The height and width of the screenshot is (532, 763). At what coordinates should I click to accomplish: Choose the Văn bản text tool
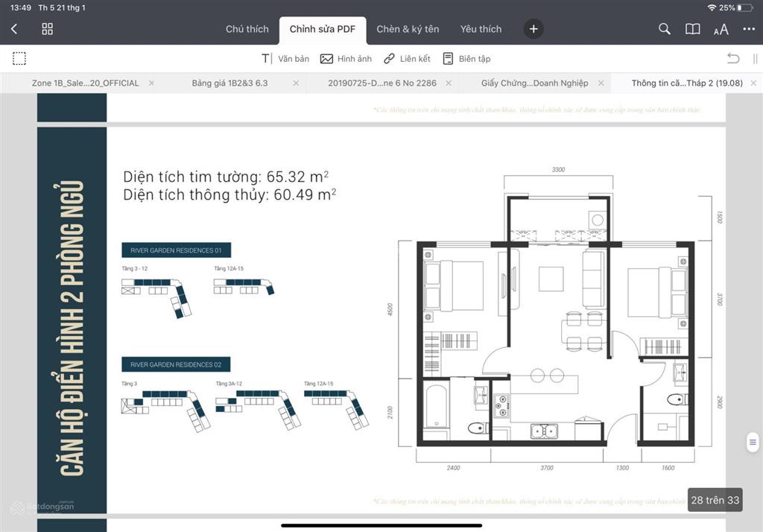click(x=285, y=58)
